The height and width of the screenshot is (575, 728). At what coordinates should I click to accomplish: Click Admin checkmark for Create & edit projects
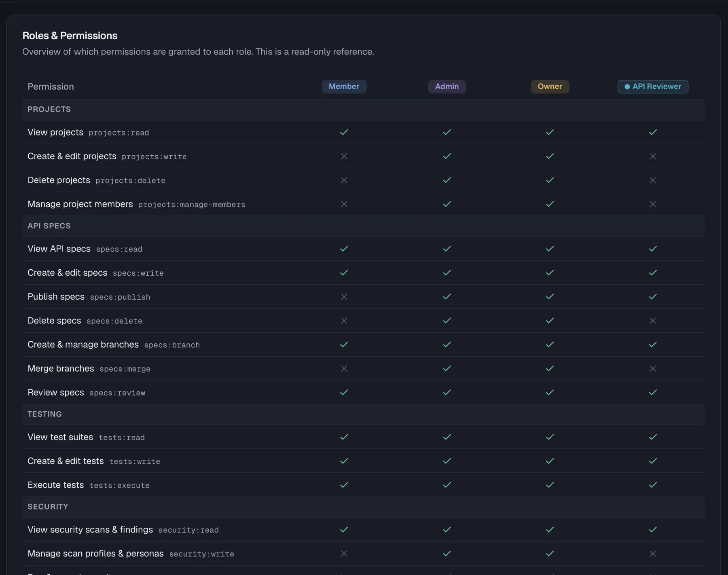coord(447,156)
